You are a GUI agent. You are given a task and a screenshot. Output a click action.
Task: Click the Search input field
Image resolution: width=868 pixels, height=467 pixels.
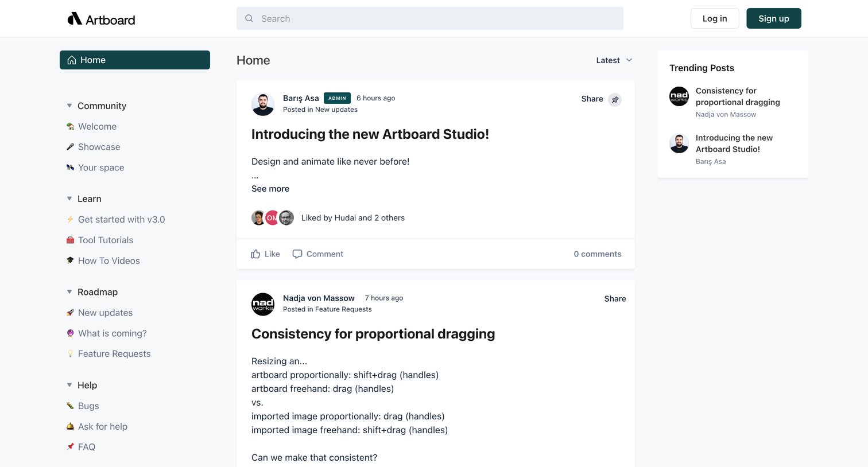click(x=430, y=18)
